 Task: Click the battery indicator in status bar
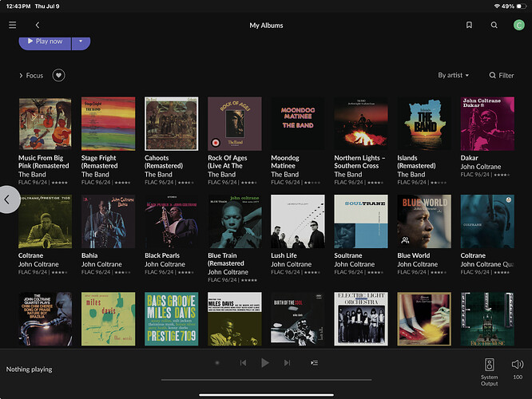[521, 6]
